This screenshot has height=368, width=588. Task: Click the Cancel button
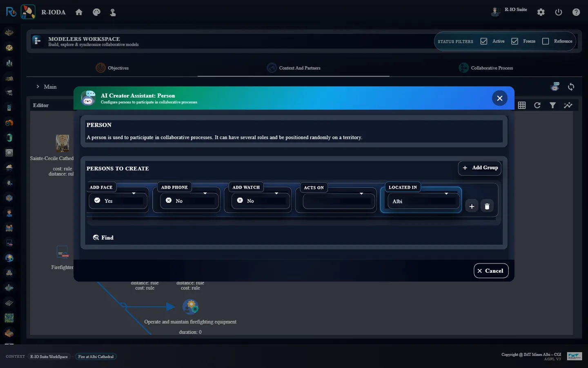point(491,271)
